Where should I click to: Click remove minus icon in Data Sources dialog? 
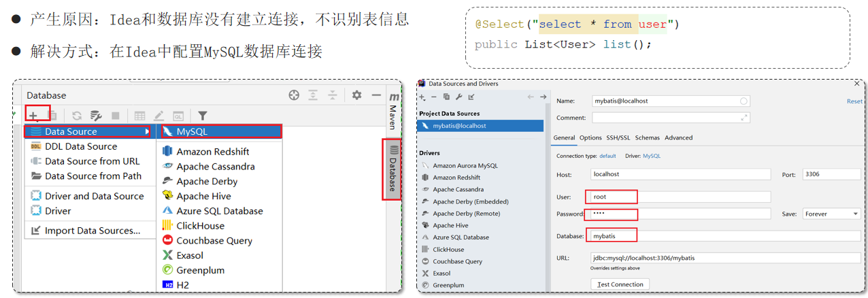click(434, 97)
